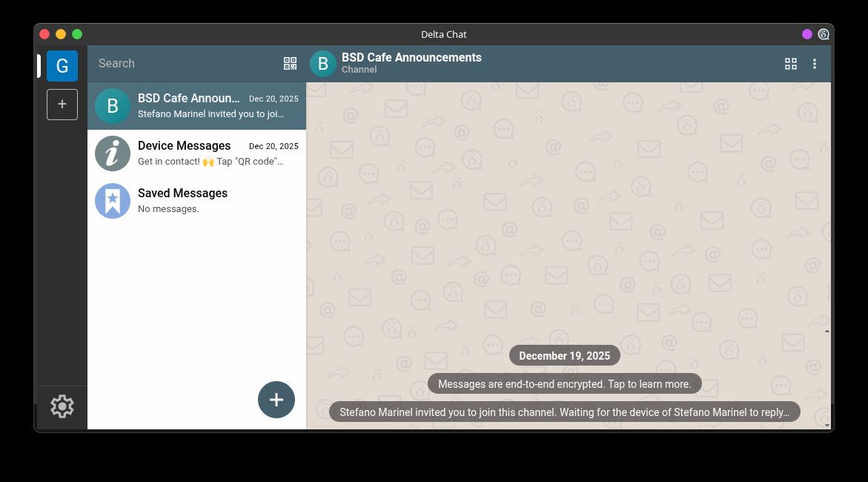Click the Device Messages info avatar
This screenshot has height=482, width=868.
(113, 153)
